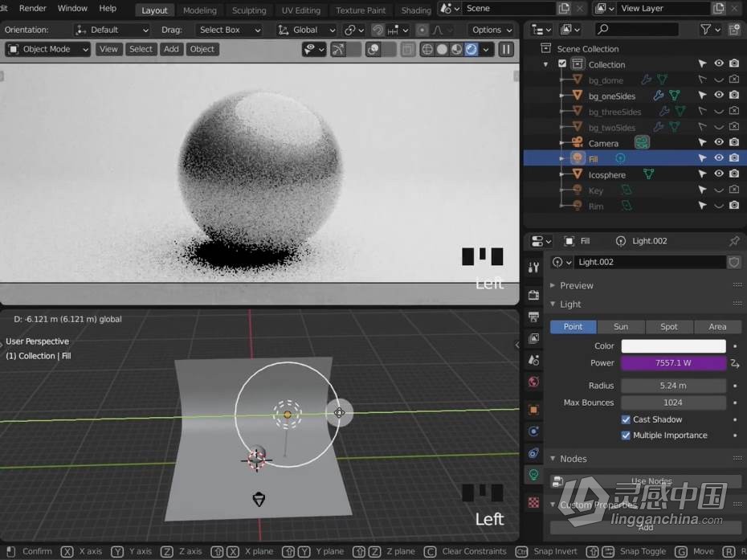Open the Orientation Default dropdown
Image resolution: width=747 pixels, height=560 pixels.
112,30
